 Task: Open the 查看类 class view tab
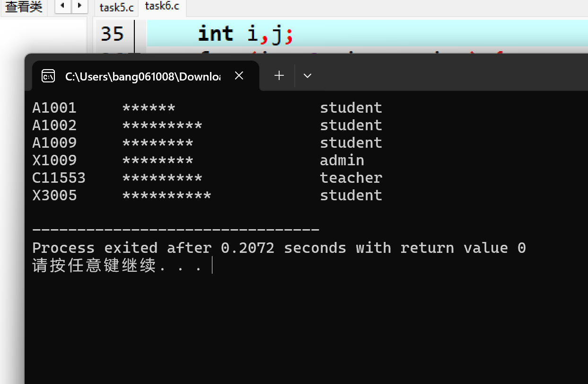click(x=24, y=7)
